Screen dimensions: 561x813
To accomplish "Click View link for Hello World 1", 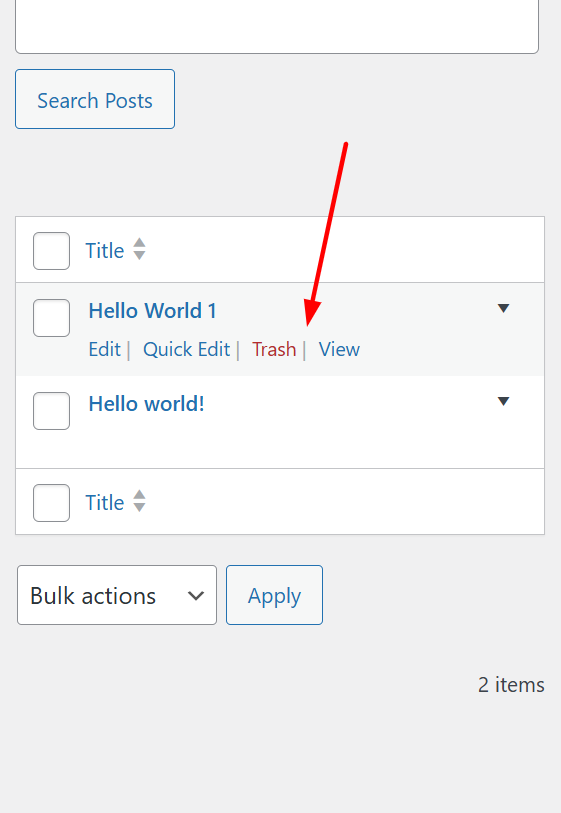I will click(339, 349).
